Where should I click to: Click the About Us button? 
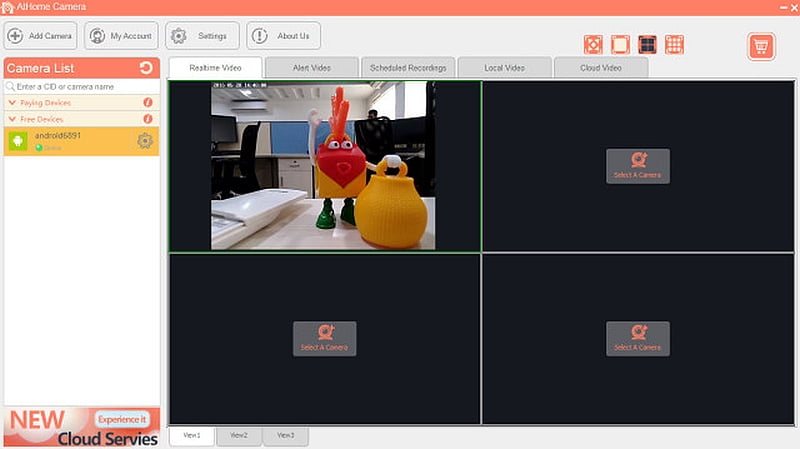click(x=284, y=36)
